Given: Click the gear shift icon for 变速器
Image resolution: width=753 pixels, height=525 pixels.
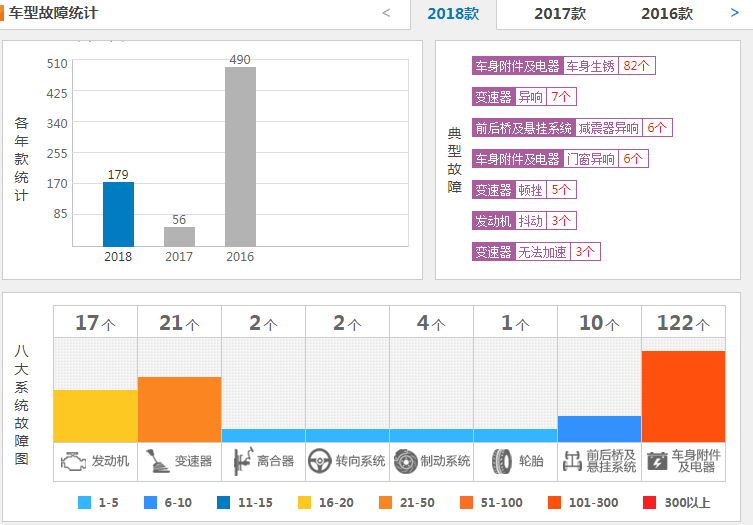Looking at the screenshot, I should [157, 461].
